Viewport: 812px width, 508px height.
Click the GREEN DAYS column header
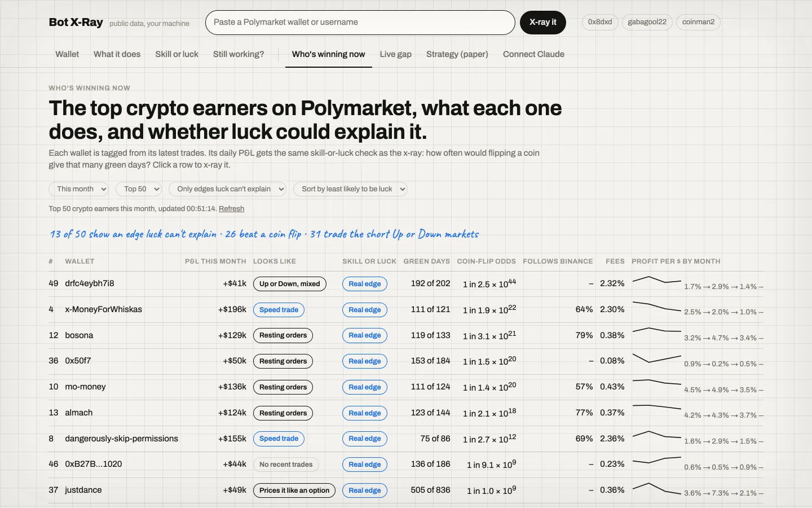pyautogui.click(x=427, y=261)
